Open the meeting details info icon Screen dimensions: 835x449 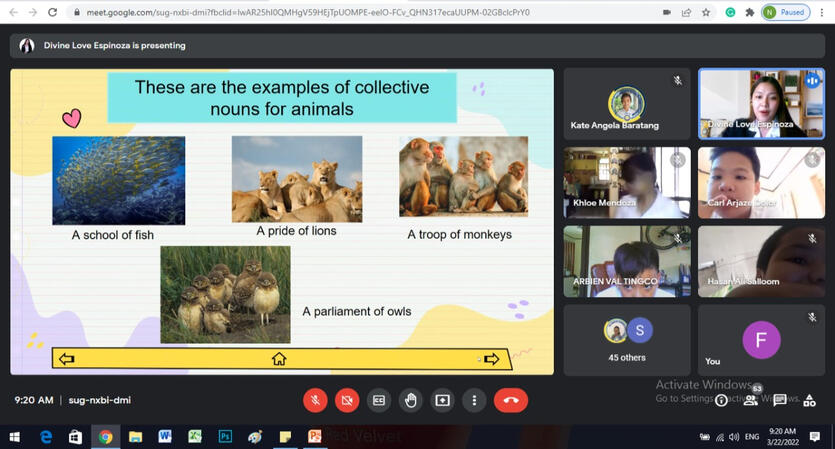point(721,400)
